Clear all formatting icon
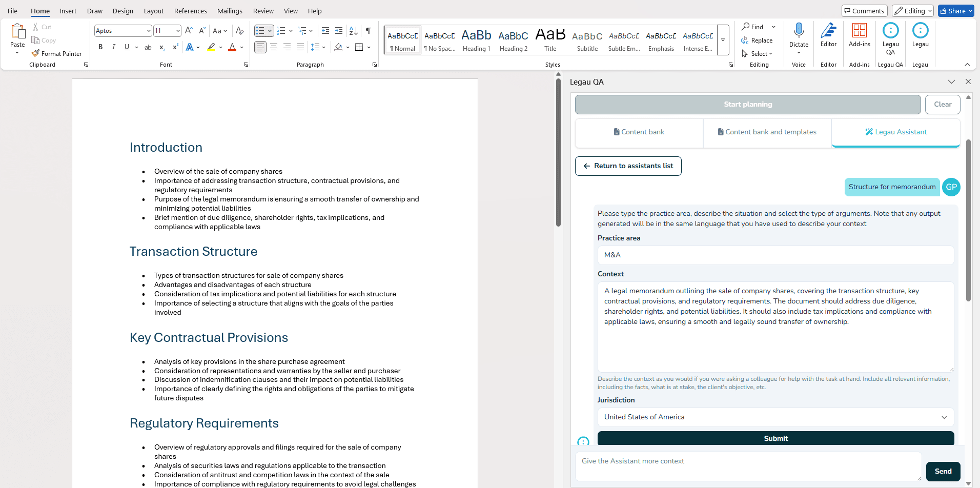The width and height of the screenshot is (980, 488). [239, 31]
